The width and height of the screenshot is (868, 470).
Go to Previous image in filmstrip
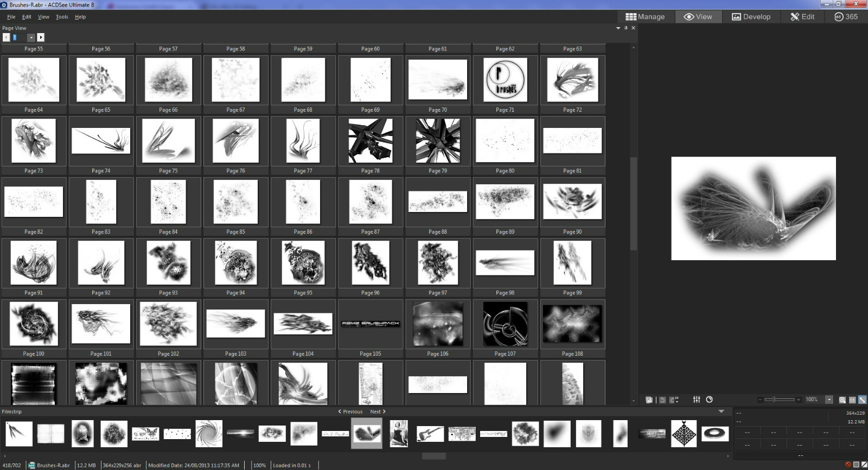tap(350, 411)
